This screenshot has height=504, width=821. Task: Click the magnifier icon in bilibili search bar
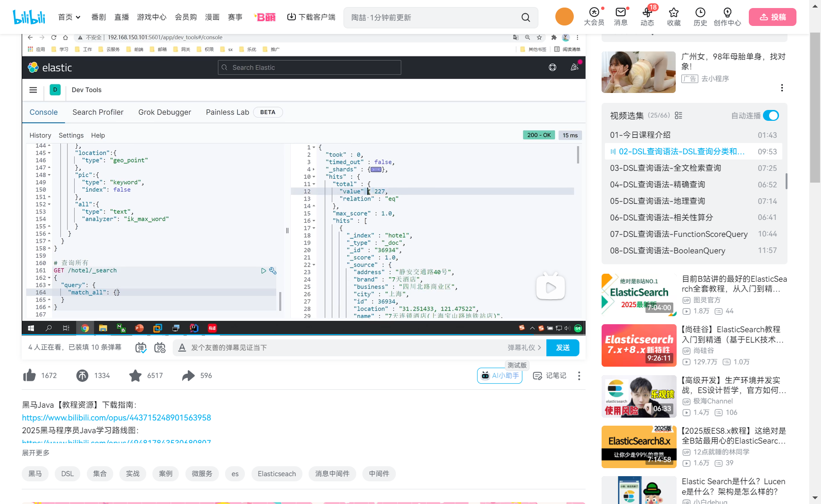pyautogui.click(x=526, y=17)
